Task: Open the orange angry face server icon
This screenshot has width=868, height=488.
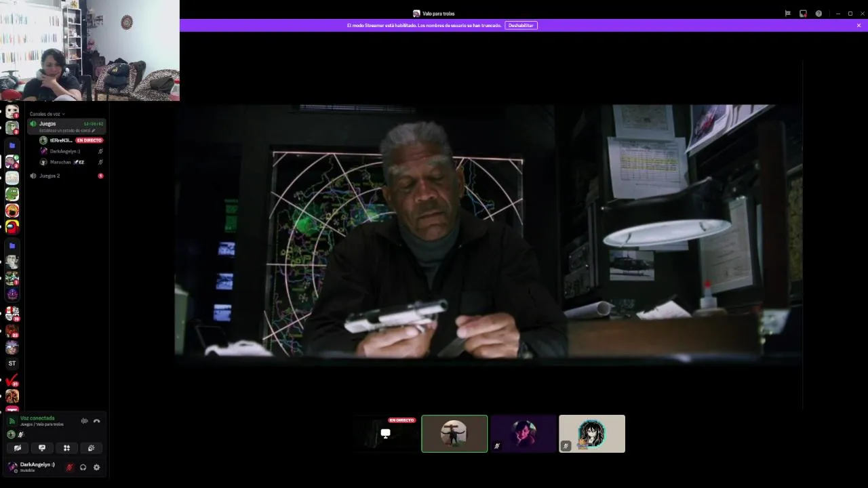Action: point(12,211)
